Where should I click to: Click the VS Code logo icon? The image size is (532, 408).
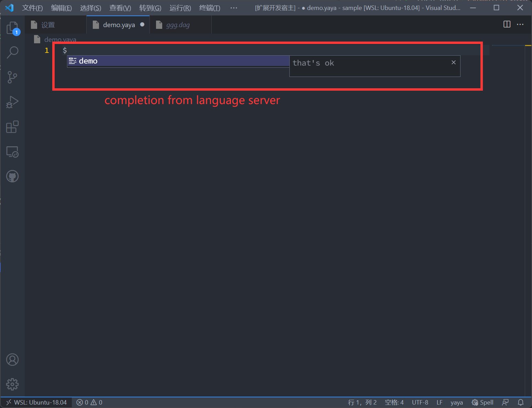point(9,8)
